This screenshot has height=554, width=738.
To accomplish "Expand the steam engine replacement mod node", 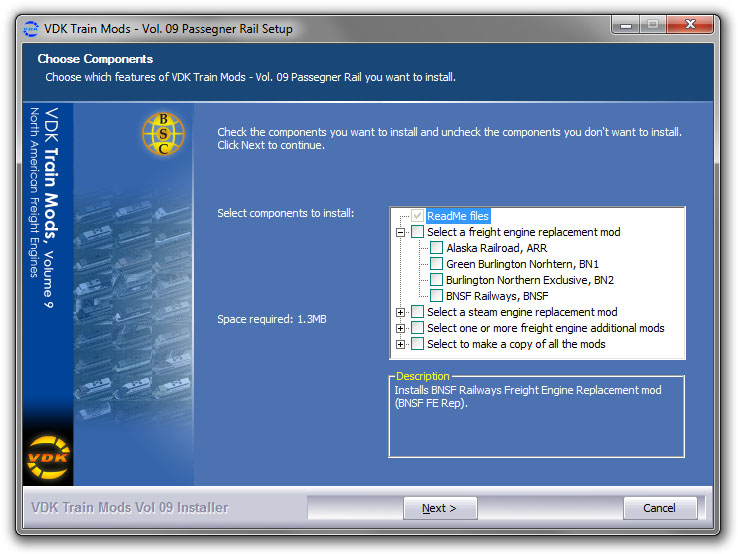I will click(401, 312).
